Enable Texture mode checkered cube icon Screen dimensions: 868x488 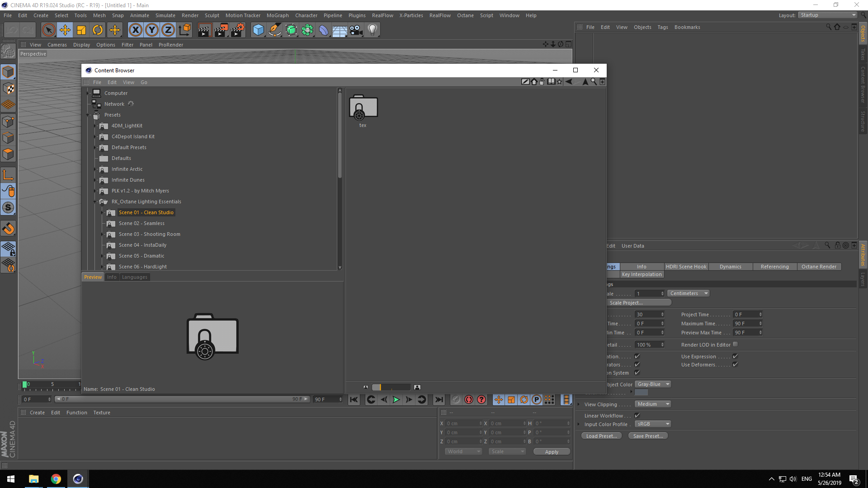click(x=8, y=89)
